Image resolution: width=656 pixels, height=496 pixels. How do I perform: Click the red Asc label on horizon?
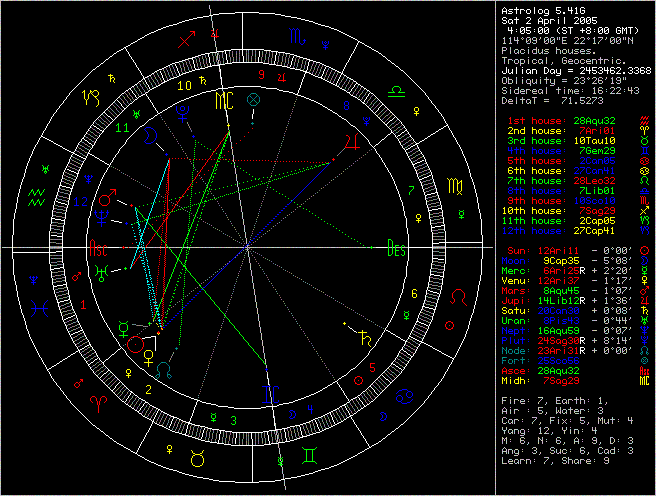100,251
